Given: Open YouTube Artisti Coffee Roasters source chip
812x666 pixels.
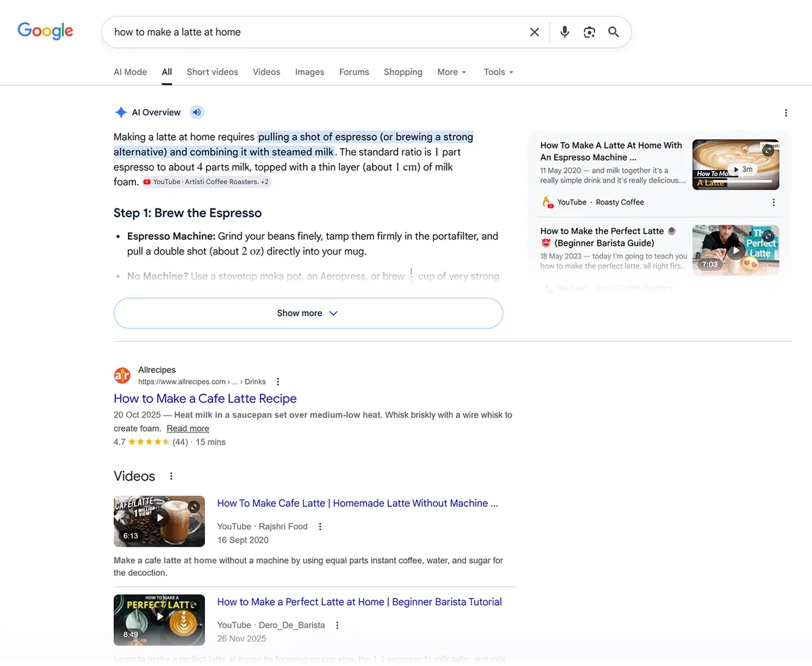Looking at the screenshot, I should [206, 182].
